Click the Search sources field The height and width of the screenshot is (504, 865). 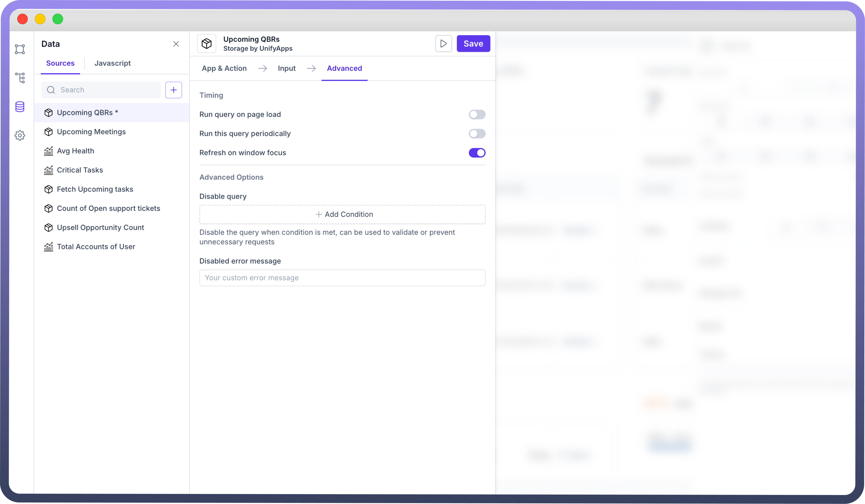(x=106, y=90)
